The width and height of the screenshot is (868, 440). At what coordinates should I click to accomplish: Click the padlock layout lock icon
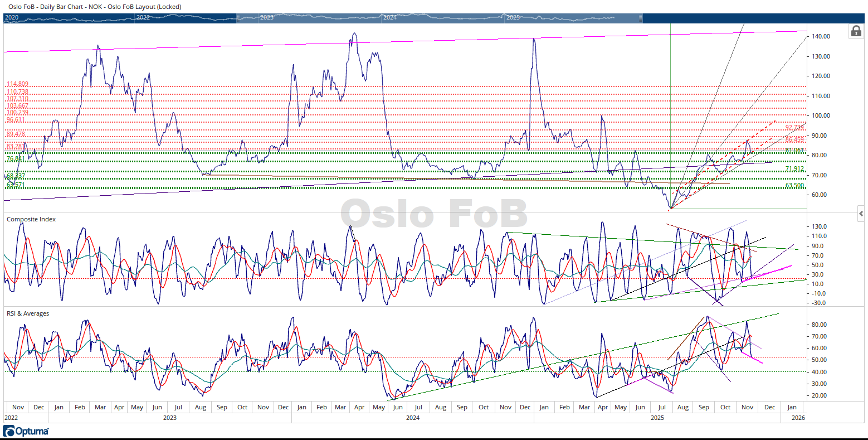[856, 31]
